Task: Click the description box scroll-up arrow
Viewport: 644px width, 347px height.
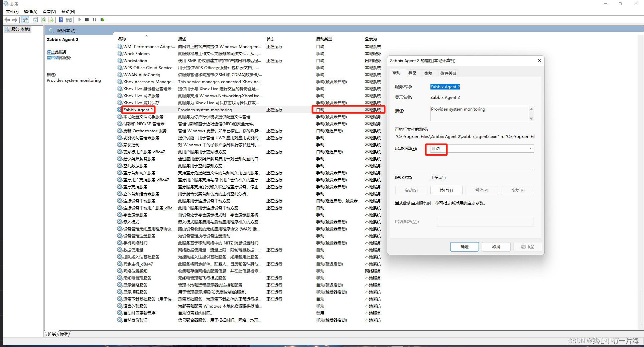Action: [531, 109]
